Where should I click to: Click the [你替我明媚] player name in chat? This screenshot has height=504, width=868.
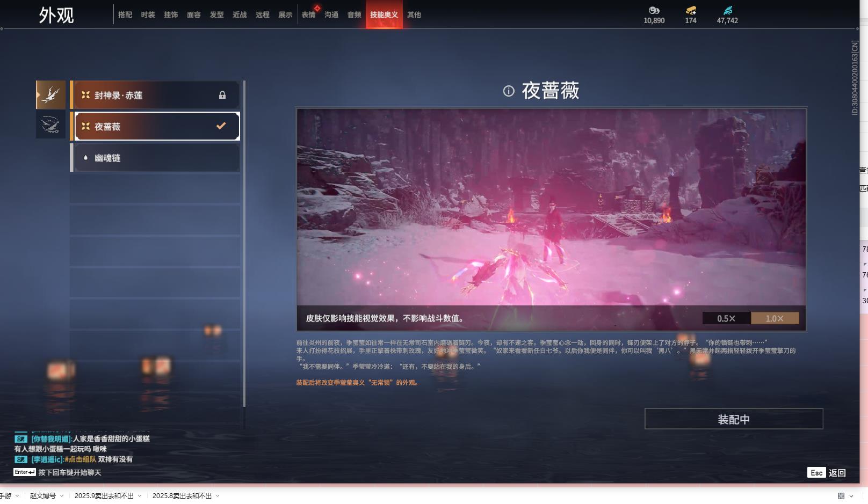(51, 439)
